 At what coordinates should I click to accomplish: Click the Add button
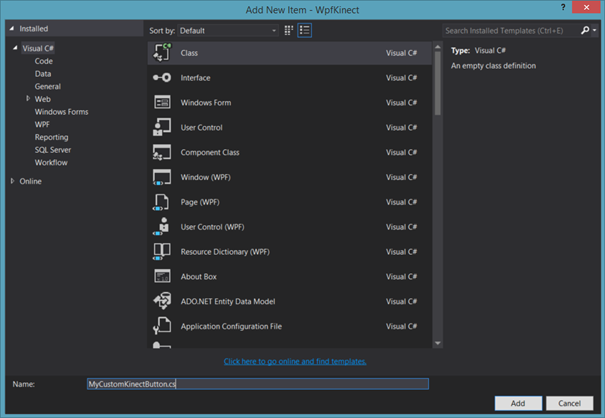[518, 403]
